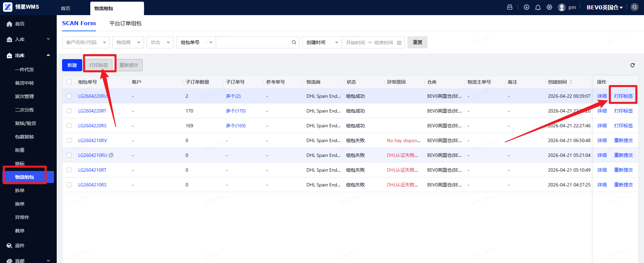Collapse the 出库 sidebar menu
Viewport: 644px width, 263px height.
[48, 55]
